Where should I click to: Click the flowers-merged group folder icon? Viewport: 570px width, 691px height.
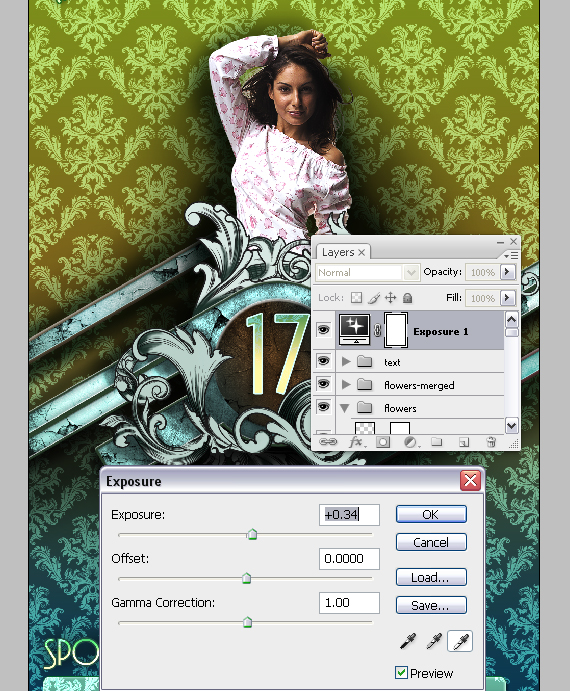(364, 385)
